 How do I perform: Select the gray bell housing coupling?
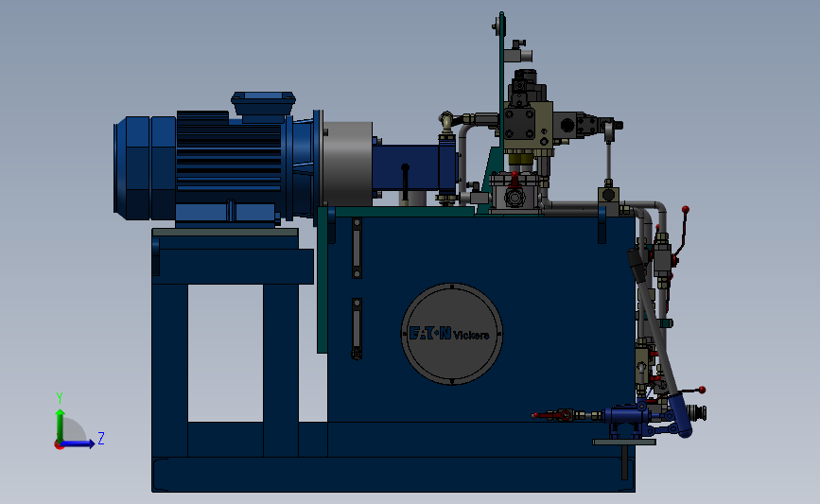coord(347,164)
